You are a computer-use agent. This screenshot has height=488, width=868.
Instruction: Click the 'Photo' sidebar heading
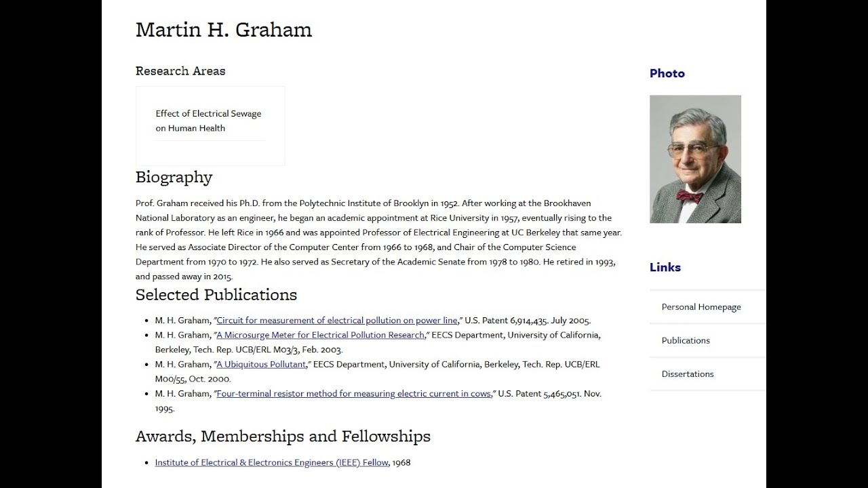coord(667,73)
